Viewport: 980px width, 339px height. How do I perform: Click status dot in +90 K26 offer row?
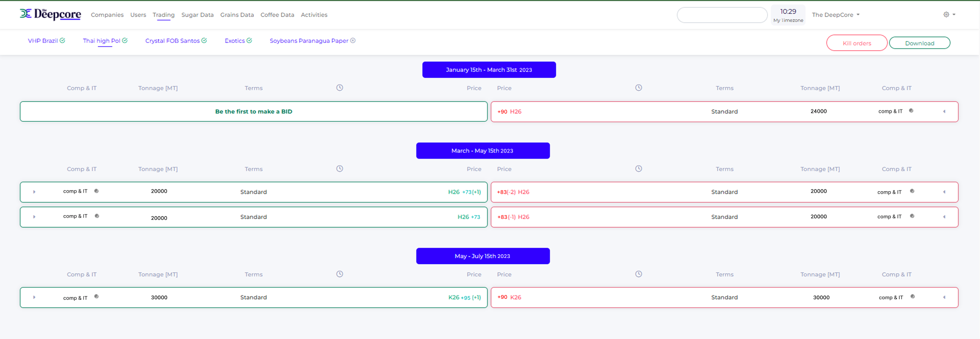pyautogui.click(x=913, y=296)
